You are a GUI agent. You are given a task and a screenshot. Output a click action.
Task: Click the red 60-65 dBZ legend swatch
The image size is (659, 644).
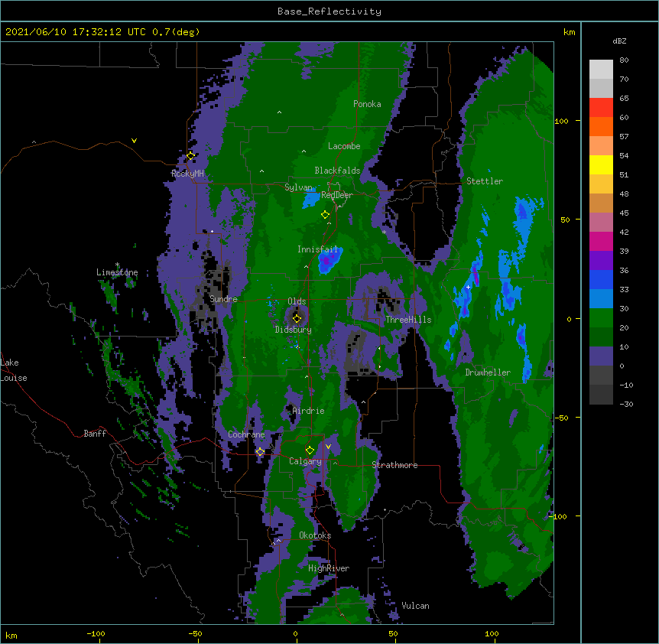click(x=601, y=108)
